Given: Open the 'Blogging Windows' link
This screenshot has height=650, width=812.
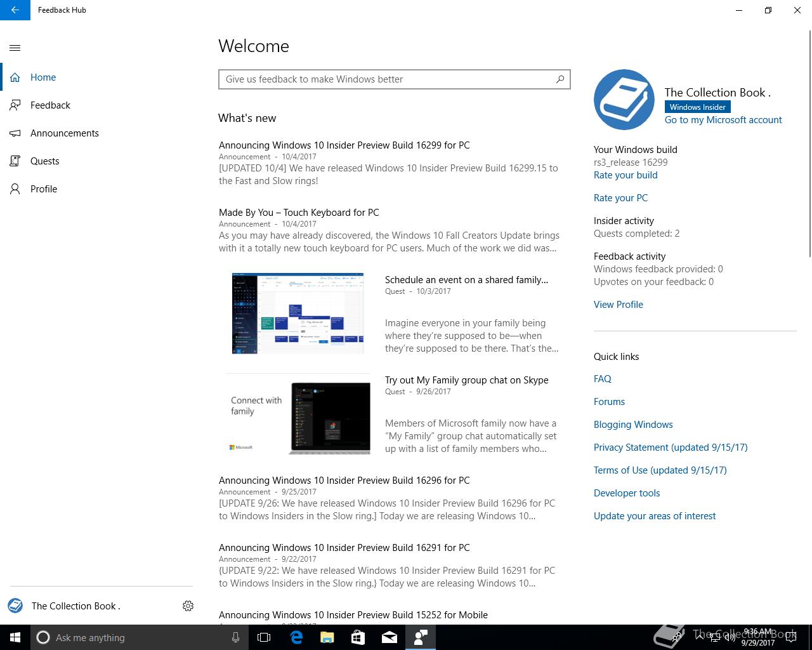Looking at the screenshot, I should 633,425.
